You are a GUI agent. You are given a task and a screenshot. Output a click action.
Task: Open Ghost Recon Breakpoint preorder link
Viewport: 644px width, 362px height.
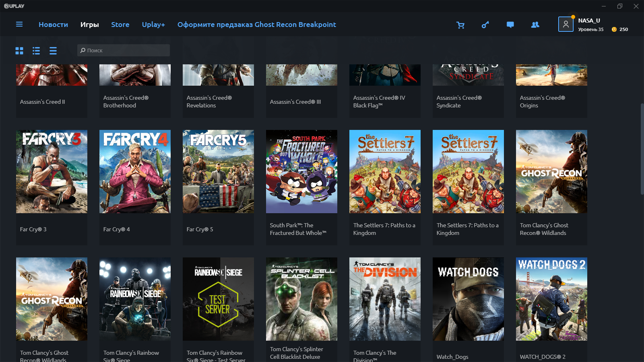(257, 25)
